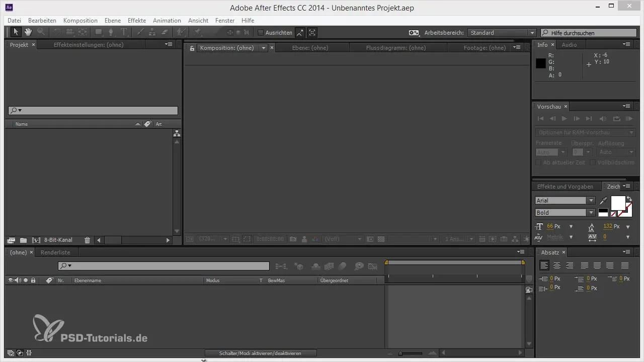This screenshot has height=362, width=644.
Task: Create a new folder in the Projekt panel
Action: tap(23, 240)
